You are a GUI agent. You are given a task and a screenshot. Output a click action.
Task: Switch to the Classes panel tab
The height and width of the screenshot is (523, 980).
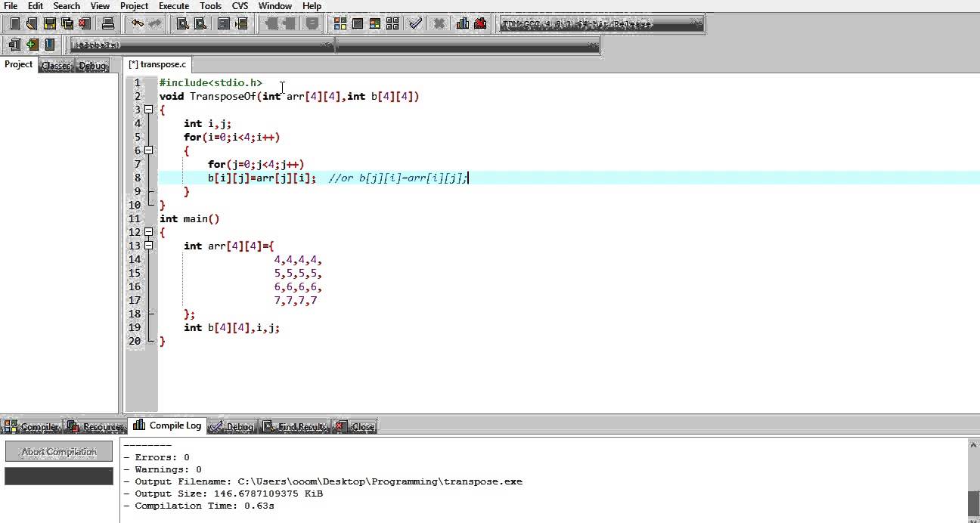click(55, 66)
